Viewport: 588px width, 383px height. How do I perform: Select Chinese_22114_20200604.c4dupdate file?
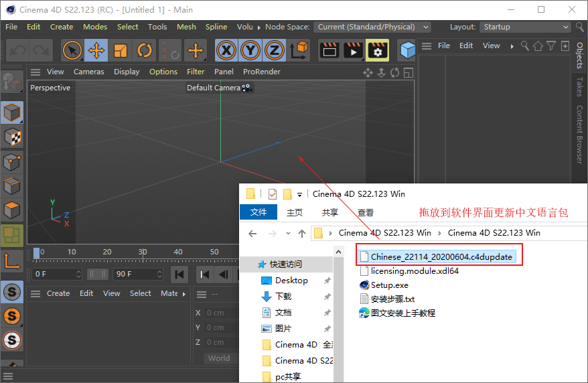coord(441,256)
